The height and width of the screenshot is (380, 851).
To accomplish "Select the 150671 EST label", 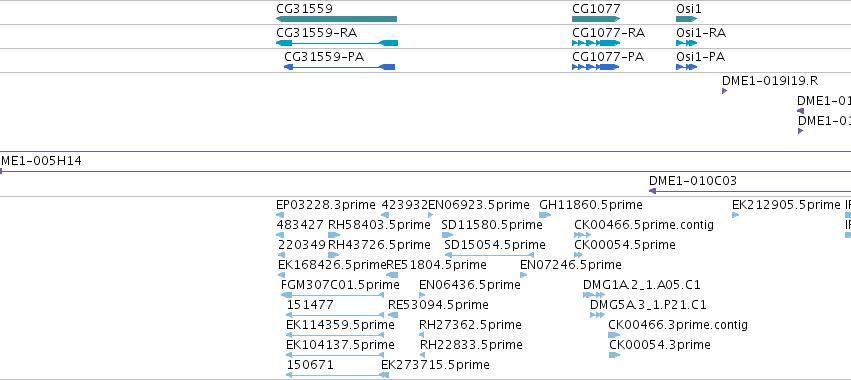I will pyautogui.click(x=310, y=364).
